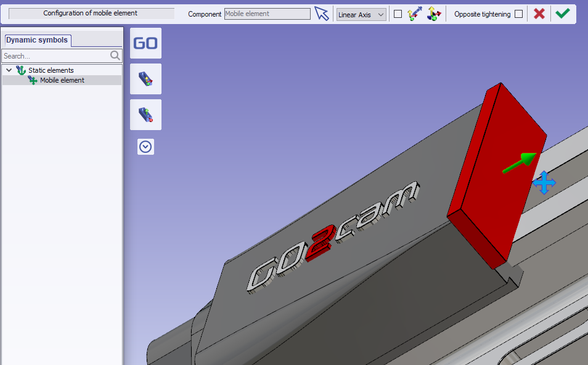Switch to the Dynamic symbols tab
The image size is (588, 365).
(38, 40)
